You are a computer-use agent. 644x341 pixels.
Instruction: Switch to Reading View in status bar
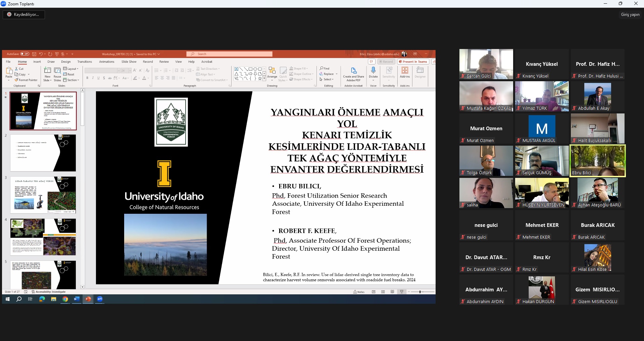392,292
